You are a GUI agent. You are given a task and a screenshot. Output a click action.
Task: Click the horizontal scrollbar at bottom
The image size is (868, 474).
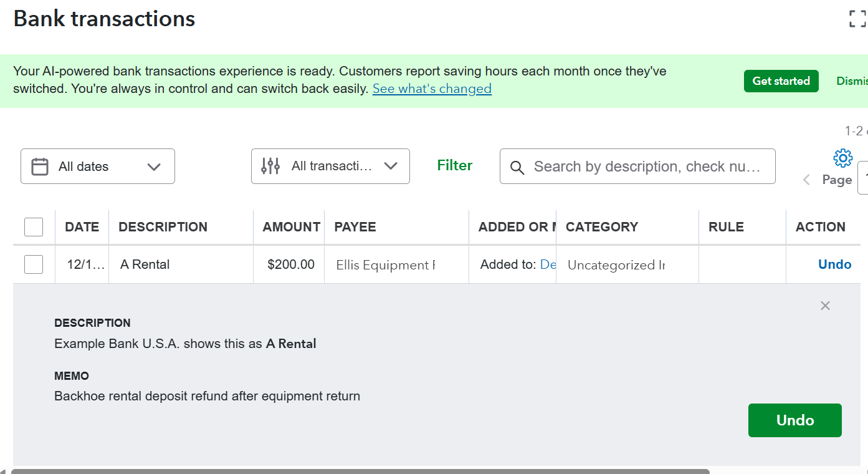(360, 471)
